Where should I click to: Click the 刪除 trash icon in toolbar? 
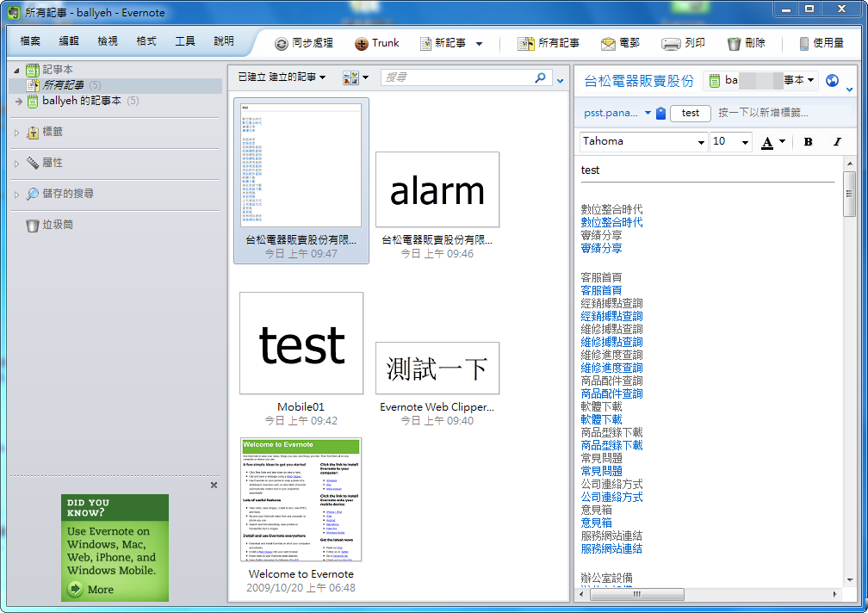click(734, 44)
